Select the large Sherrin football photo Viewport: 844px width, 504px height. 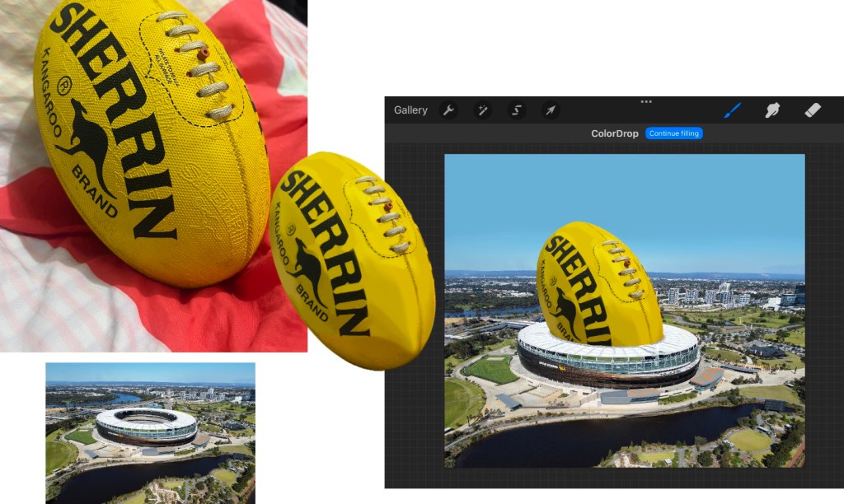pos(148,140)
